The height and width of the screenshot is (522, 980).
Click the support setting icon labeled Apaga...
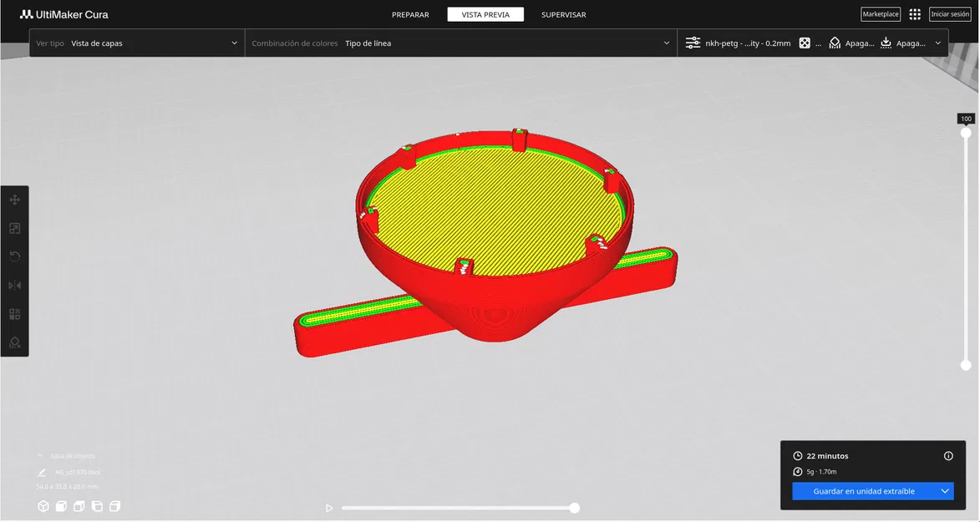pyautogui.click(x=835, y=43)
